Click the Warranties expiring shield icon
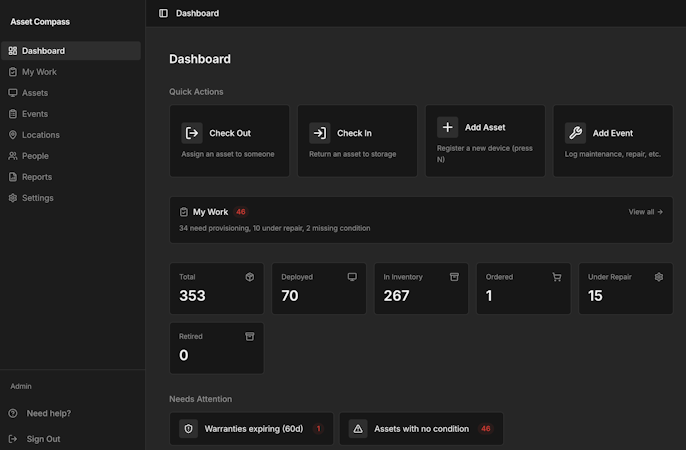 (189, 429)
